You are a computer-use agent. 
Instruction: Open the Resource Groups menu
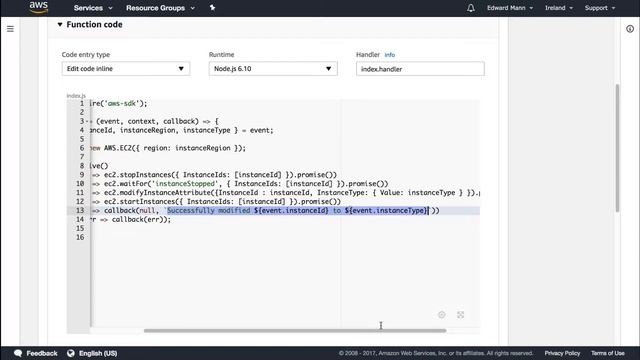160,8
